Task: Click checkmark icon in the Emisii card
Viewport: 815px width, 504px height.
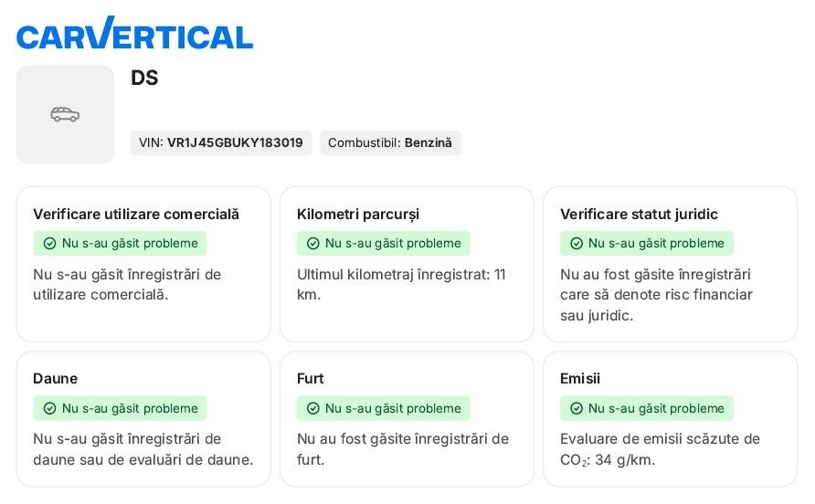Action: (577, 408)
